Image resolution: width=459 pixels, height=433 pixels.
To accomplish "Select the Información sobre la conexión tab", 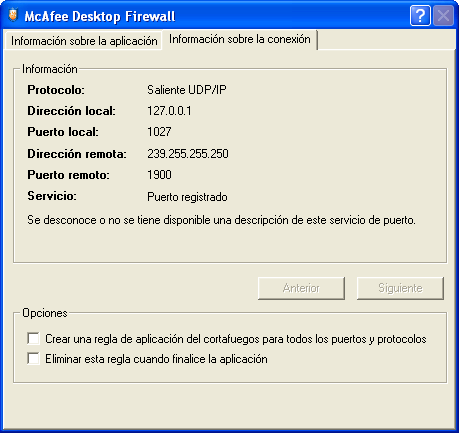I will tap(240, 39).
